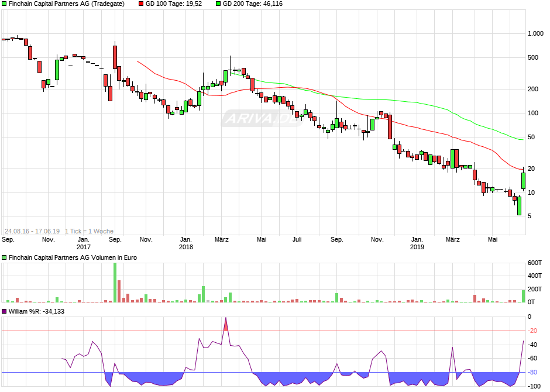Image resolution: width=550 pixels, height=392 pixels.
Task: Click the red -20 Williams %R level label
Action: (533, 331)
